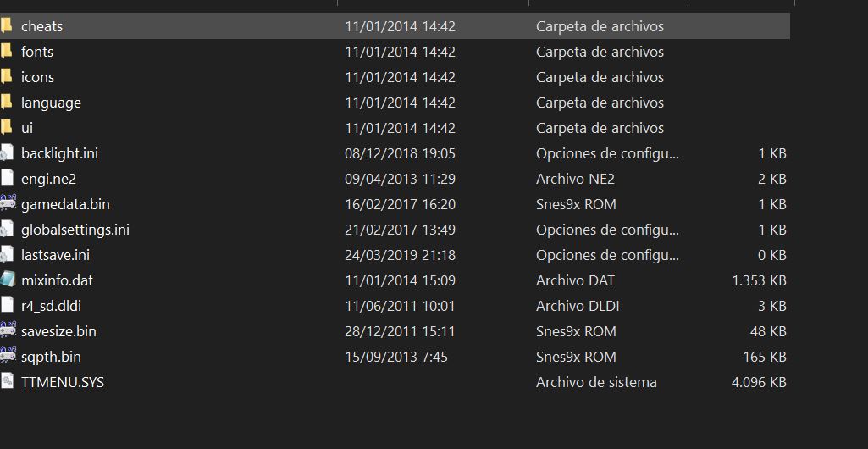Click the mixinfo.dat file icon
The height and width of the screenshot is (449, 868).
[7, 280]
